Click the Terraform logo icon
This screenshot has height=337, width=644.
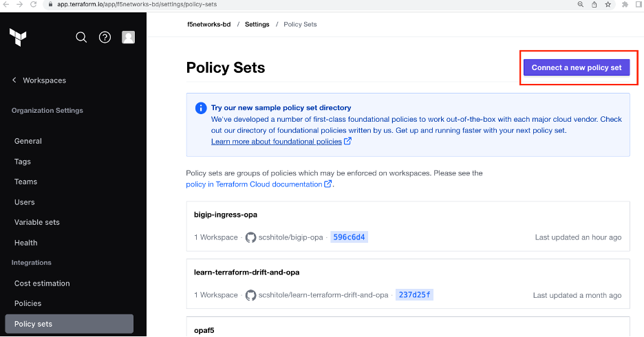pos(18,37)
